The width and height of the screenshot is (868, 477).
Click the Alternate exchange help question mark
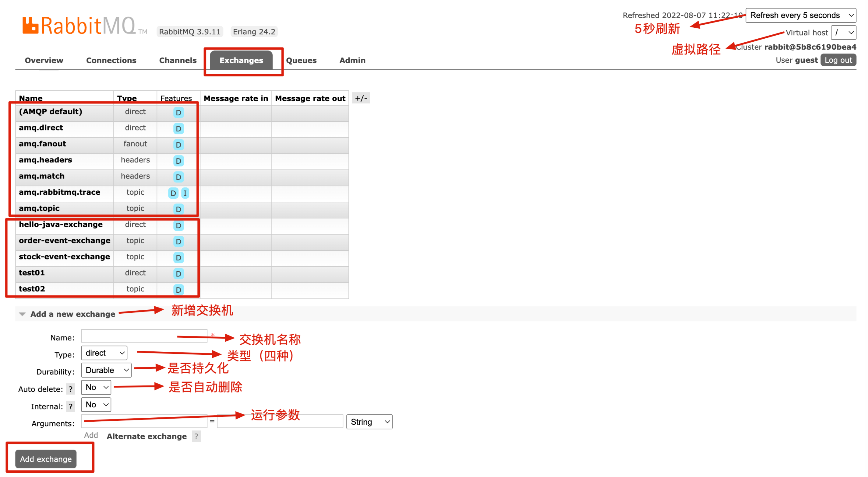pyautogui.click(x=196, y=436)
